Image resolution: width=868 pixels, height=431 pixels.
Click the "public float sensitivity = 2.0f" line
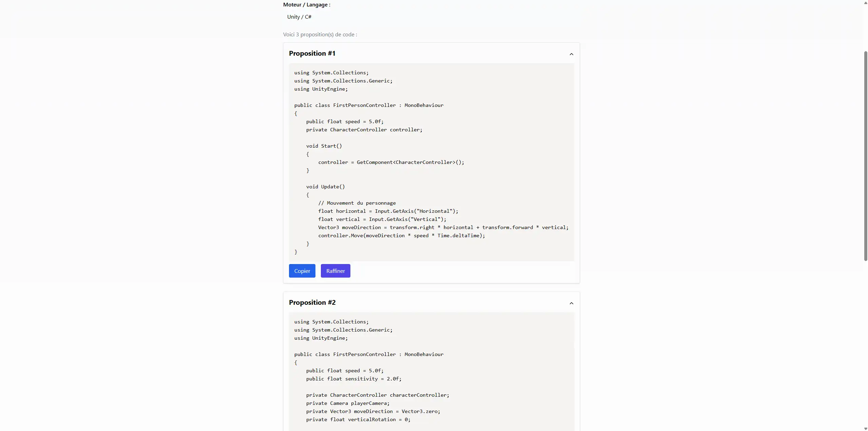coord(353,379)
